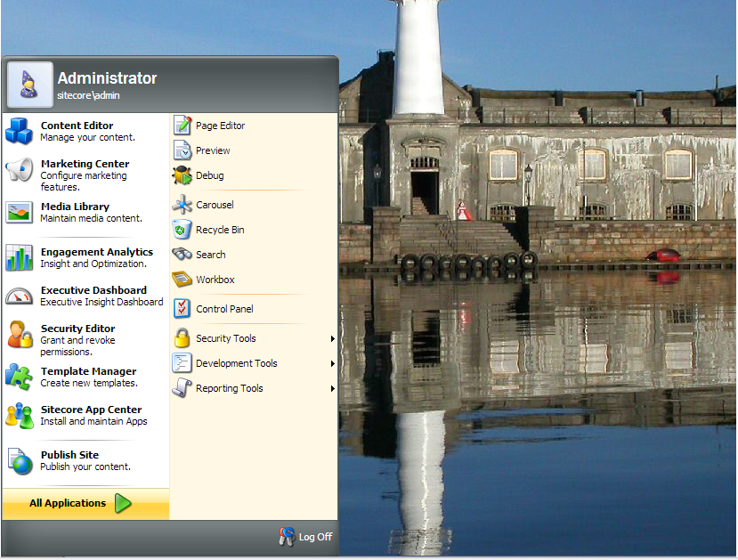This screenshot has width=738, height=560.
Task: Click the Publish Site title
Action: [69, 455]
